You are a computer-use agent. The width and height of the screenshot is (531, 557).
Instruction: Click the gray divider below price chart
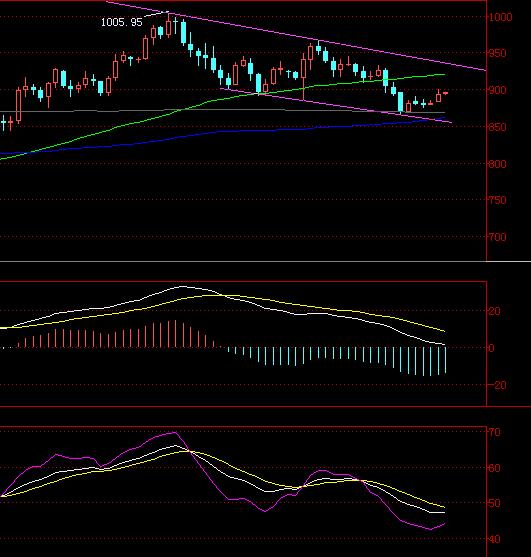pyautogui.click(x=265, y=262)
